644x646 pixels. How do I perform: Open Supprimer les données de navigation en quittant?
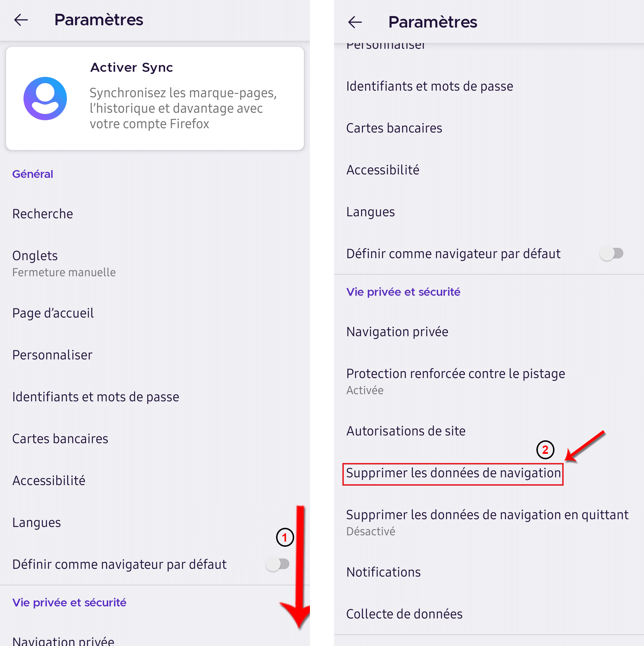(489, 522)
